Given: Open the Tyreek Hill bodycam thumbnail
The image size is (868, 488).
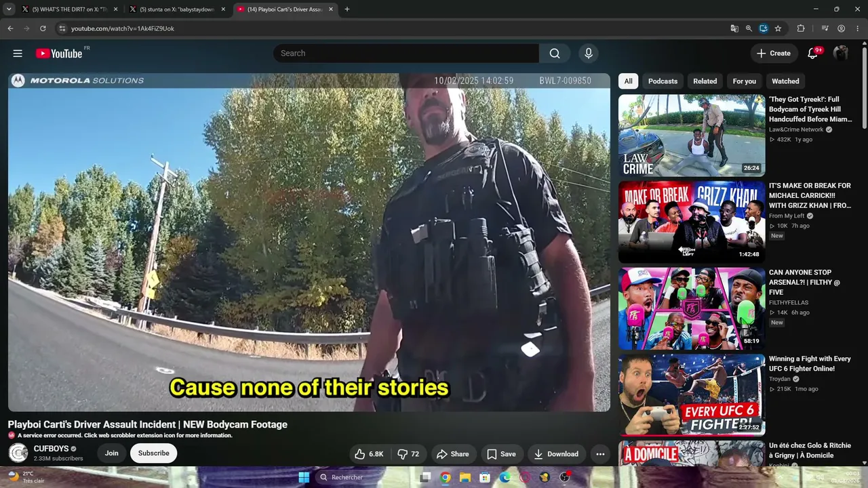Looking at the screenshot, I should [x=692, y=136].
